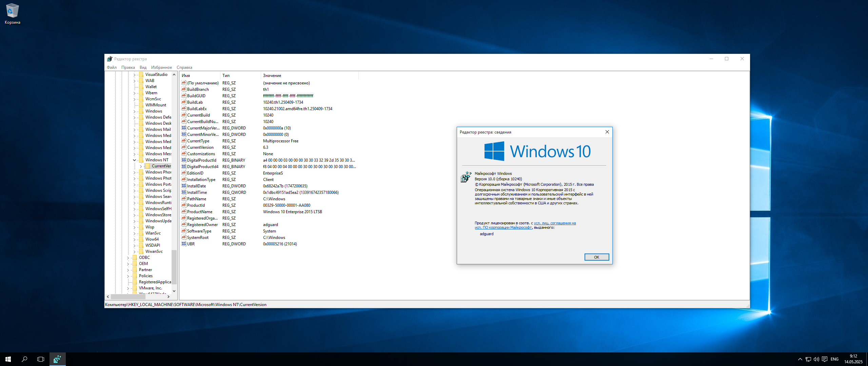
Task: Expand the VisualStudio tree node
Action: click(x=135, y=75)
